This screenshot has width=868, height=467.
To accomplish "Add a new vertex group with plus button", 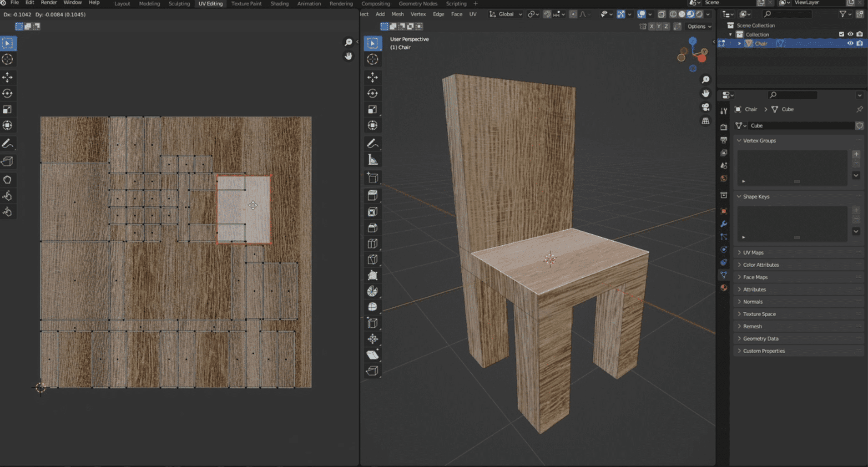I will (x=856, y=154).
